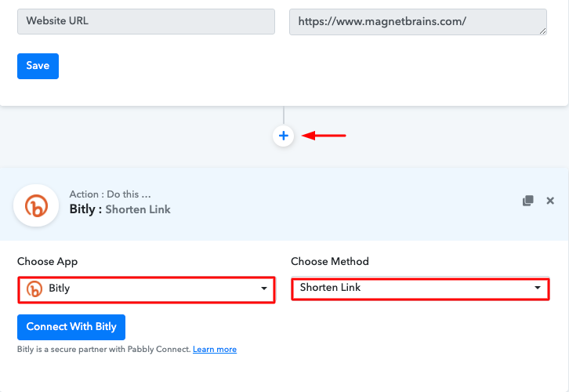Click the arrow on the Choose App dropdown
Viewport: 569px width, 392px height.
tap(264, 289)
